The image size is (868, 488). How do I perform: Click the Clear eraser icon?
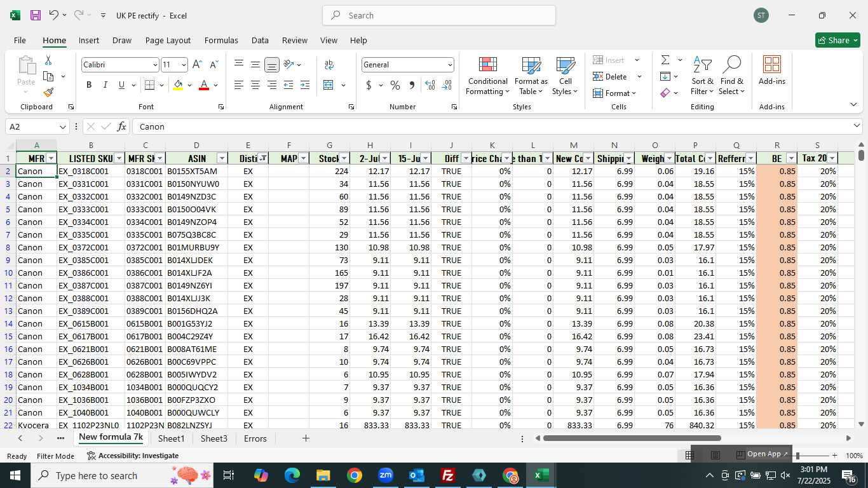pos(665,93)
